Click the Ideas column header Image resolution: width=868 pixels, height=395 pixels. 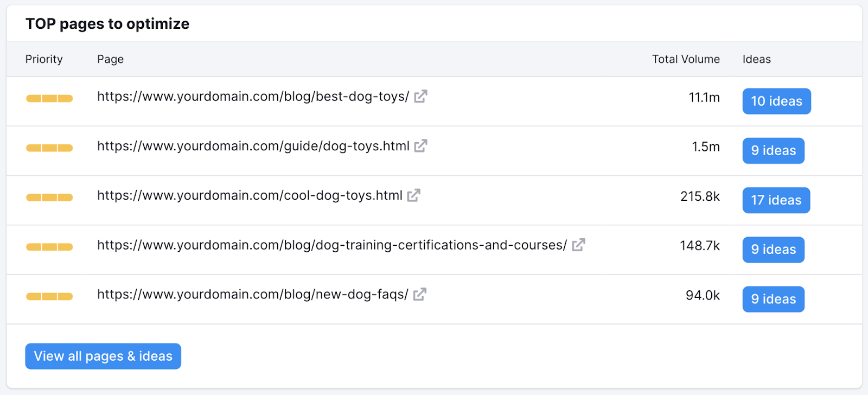tap(755, 59)
